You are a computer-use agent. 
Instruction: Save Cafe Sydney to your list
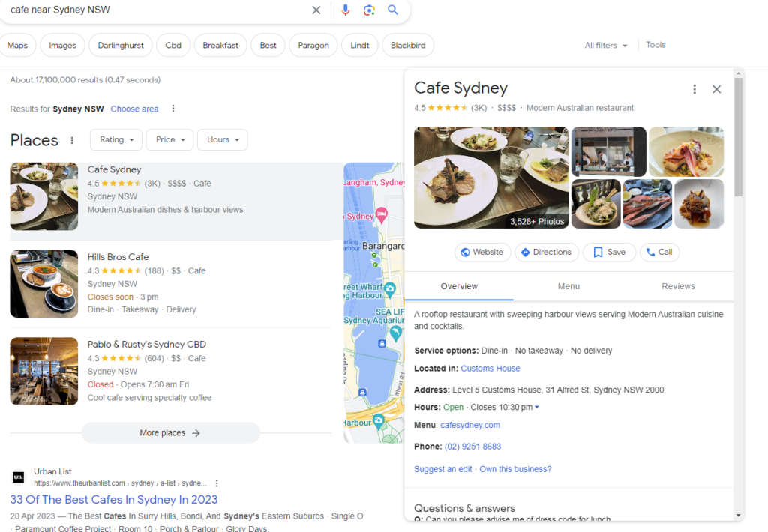pos(609,252)
